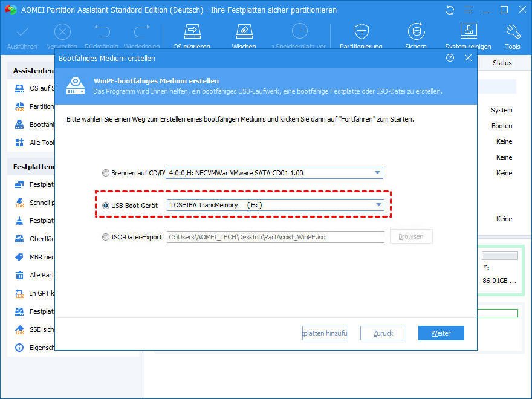Screen dimensions: 532x399
Task: Click the Eigenschaften info icon
Action: click(x=19, y=348)
